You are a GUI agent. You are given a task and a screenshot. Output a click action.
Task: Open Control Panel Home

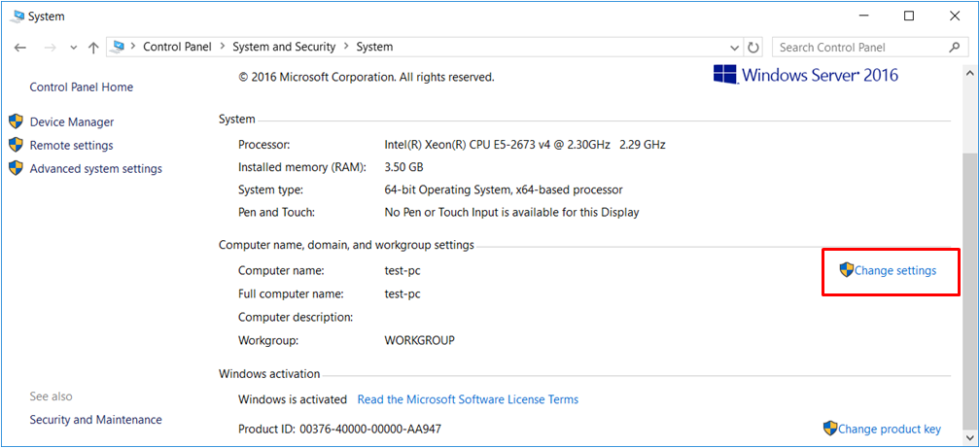coord(82,86)
